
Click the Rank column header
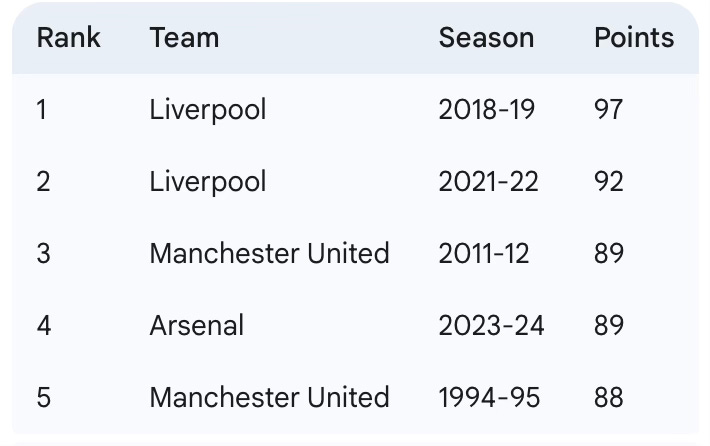(68, 38)
